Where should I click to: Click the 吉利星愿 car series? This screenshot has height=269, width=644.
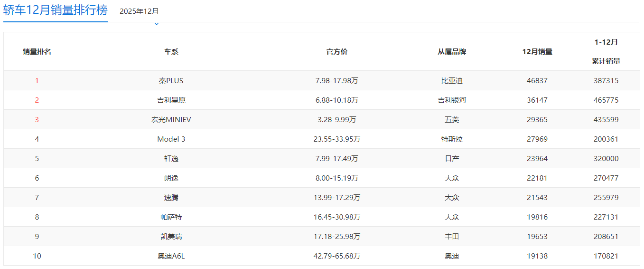[x=171, y=100]
